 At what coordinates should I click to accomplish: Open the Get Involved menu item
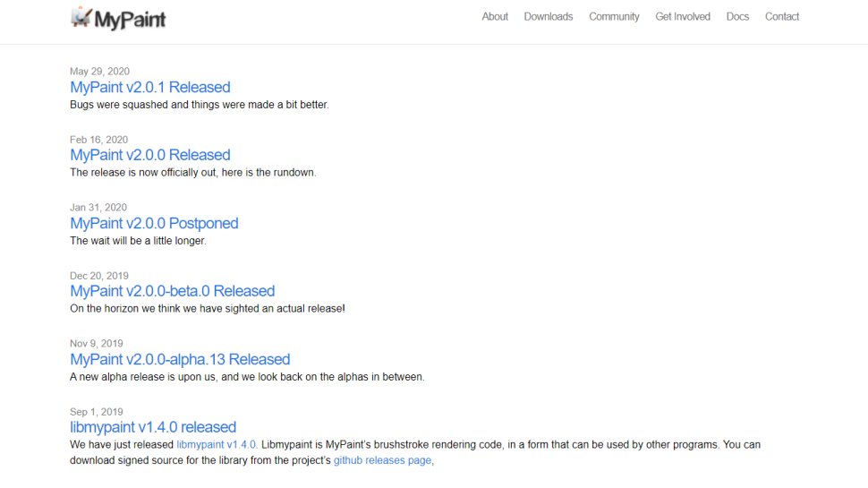point(683,17)
